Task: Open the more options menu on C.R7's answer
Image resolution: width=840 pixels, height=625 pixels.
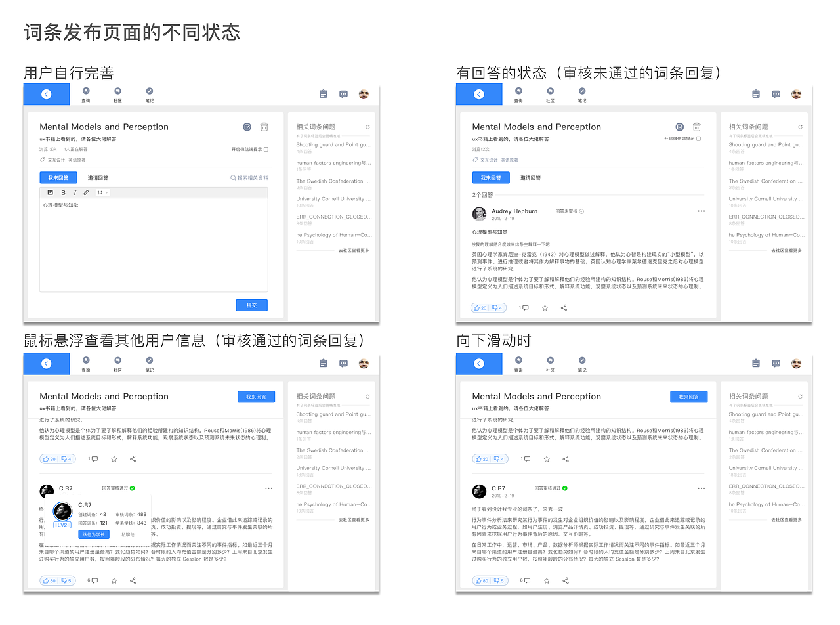Action: pyautogui.click(x=268, y=488)
